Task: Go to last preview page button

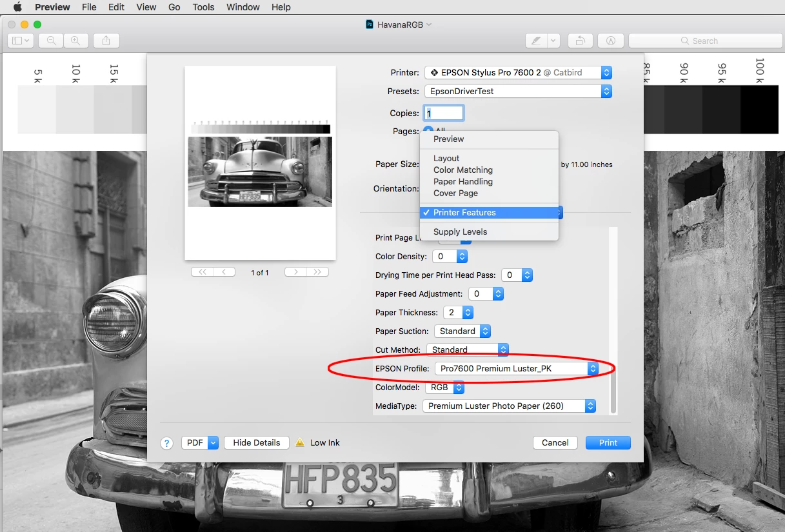Action: coord(317,272)
